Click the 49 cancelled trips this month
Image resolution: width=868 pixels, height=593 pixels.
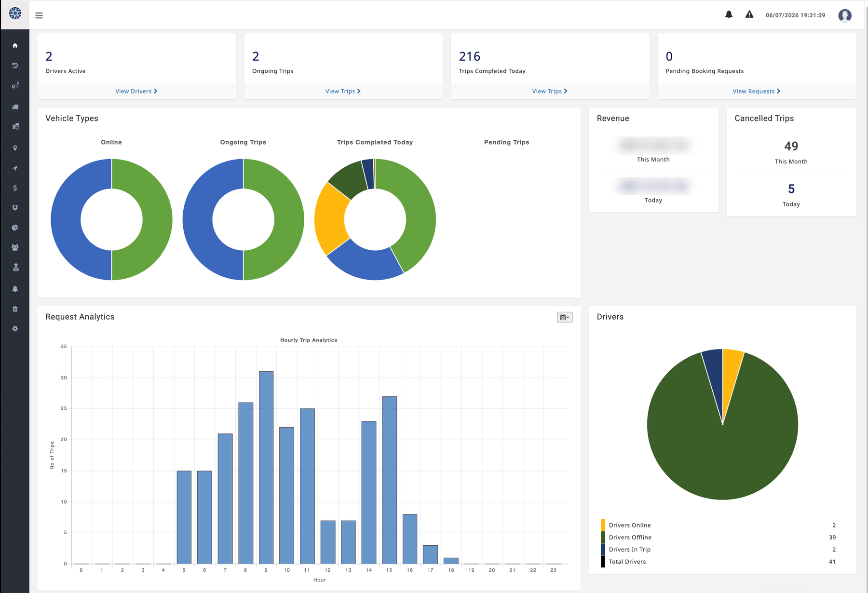[791, 146]
